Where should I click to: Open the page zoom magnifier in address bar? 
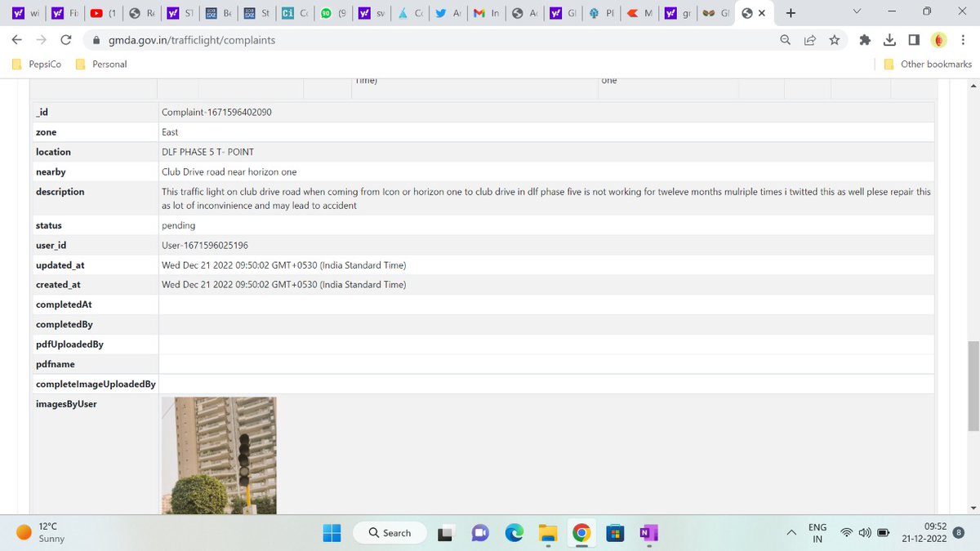pyautogui.click(x=785, y=39)
